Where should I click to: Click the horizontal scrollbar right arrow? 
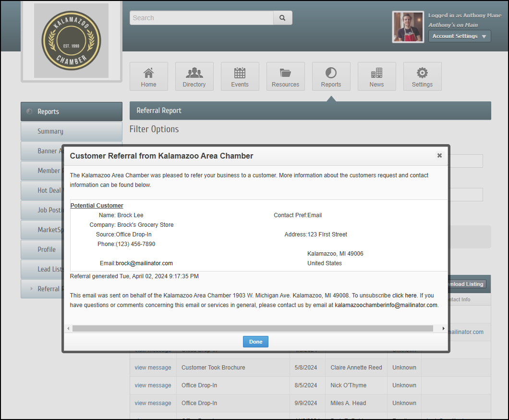(x=443, y=329)
